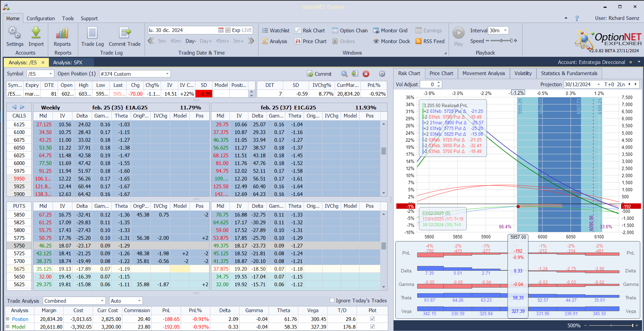Click the red delete X position icon
The height and width of the screenshot is (331, 644).
[x=366, y=74]
